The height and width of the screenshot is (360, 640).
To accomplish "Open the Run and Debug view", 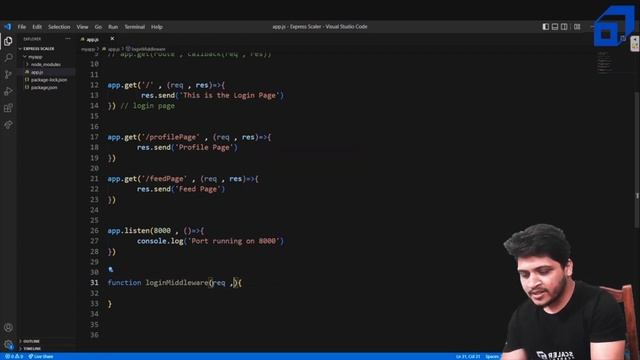I will [x=8, y=91].
